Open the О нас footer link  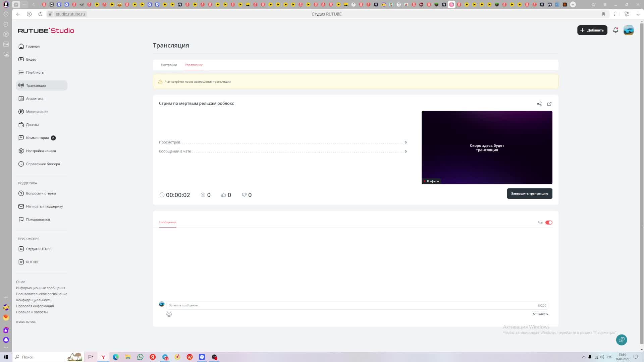(20, 282)
